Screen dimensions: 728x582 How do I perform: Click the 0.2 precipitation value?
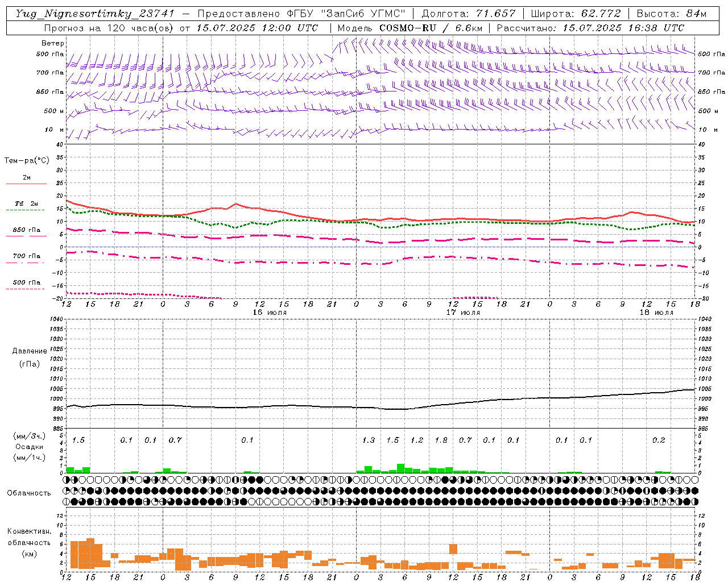tap(659, 440)
